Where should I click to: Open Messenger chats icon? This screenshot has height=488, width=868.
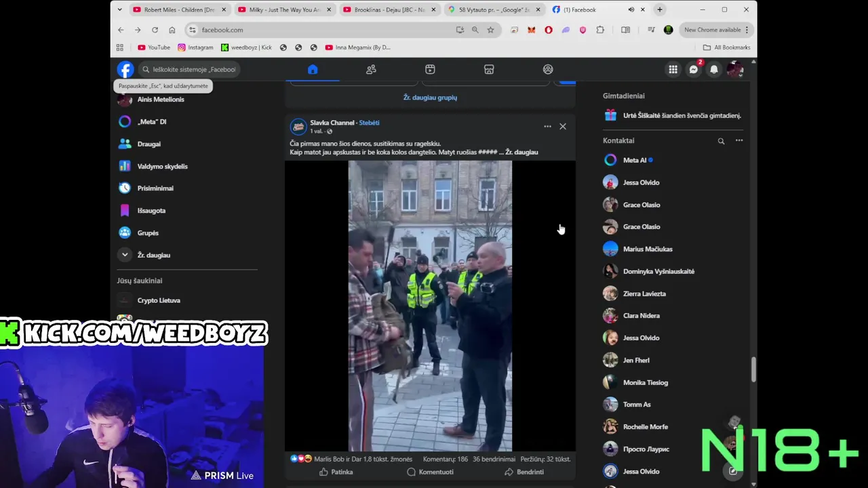pos(693,69)
